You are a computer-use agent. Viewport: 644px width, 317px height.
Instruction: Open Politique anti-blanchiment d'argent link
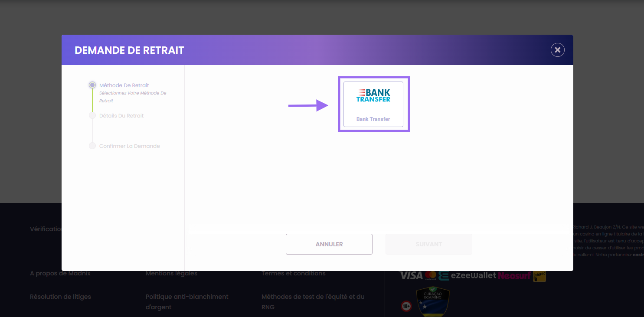click(187, 302)
